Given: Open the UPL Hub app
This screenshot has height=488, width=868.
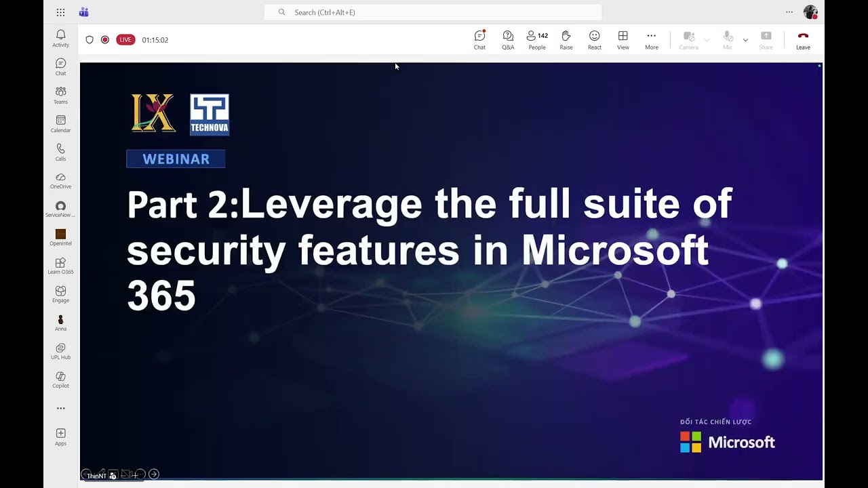Looking at the screenshot, I should pos(61,352).
